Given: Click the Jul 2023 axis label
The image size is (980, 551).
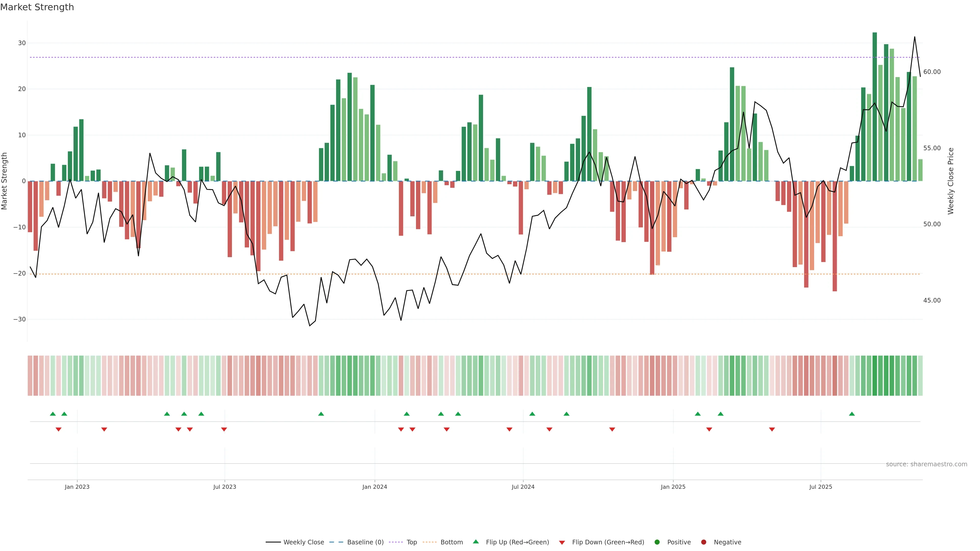Looking at the screenshot, I should click(x=225, y=487).
